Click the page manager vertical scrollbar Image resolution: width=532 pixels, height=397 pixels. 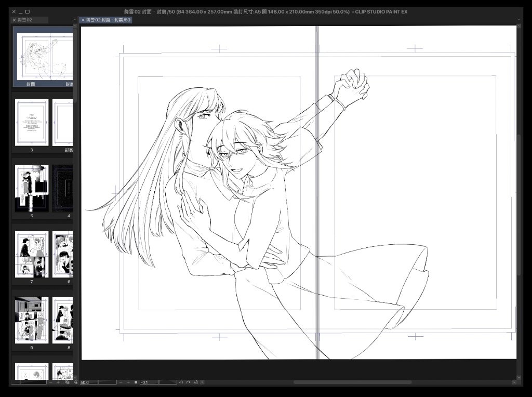(x=75, y=64)
